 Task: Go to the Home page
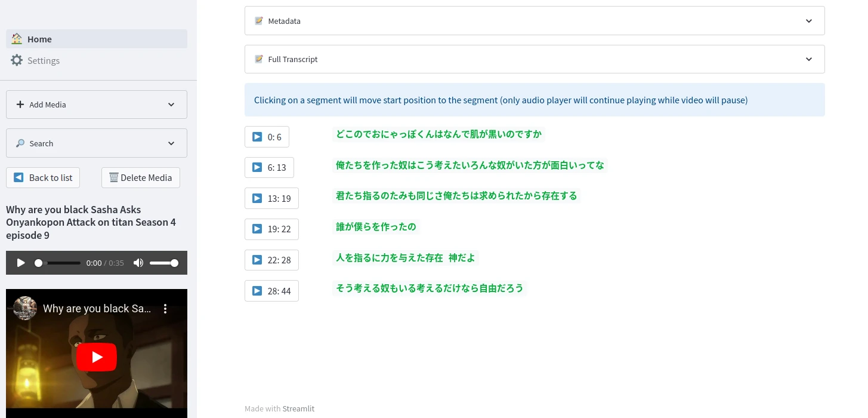tap(39, 39)
